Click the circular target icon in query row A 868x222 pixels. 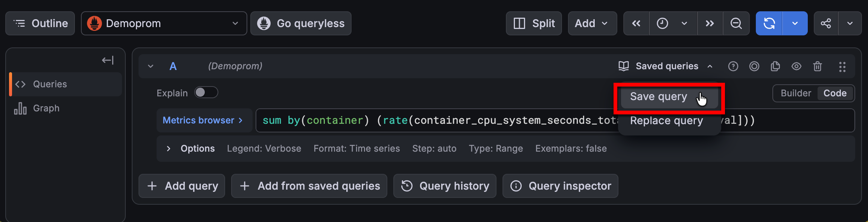[x=754, y=66]
